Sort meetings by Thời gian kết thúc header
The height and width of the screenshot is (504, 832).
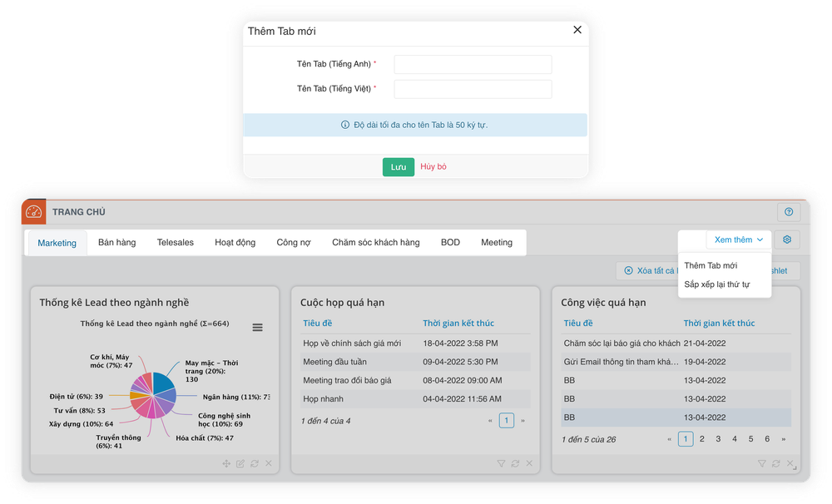pyautogui.click(x=458, y=323)
